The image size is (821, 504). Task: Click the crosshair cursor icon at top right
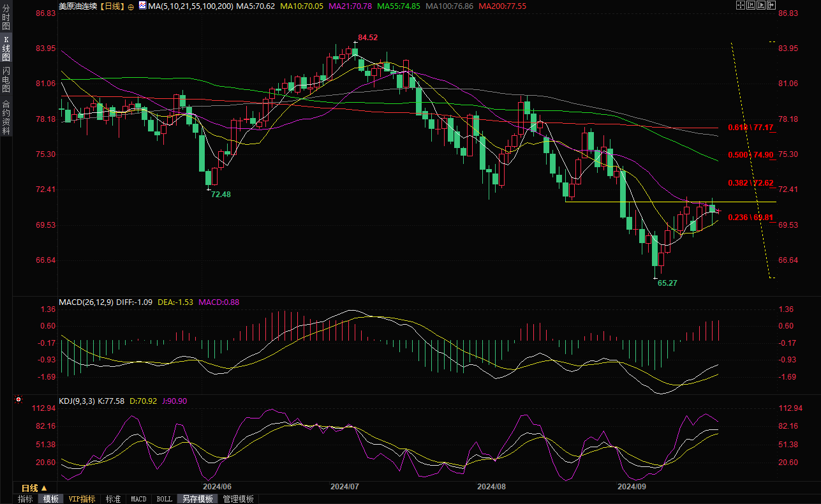point(741,5)
